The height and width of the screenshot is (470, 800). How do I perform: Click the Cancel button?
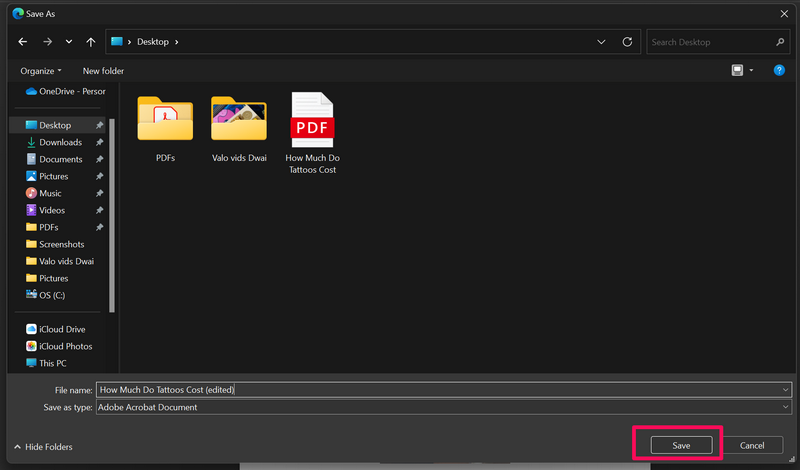coord(752,445)
